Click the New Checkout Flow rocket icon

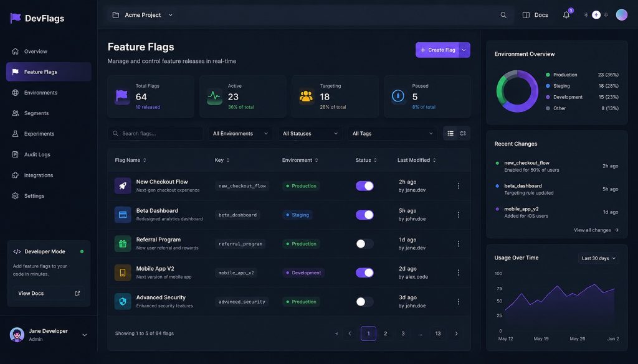[123, 185]
